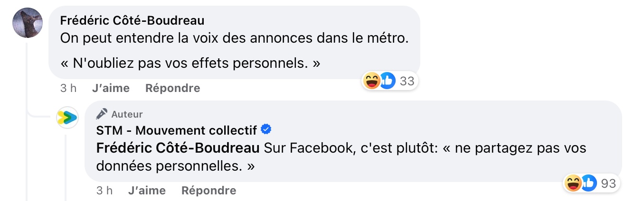Click the Auteur label above STM's name
The image size is (644, 201).
click(127, 114)
